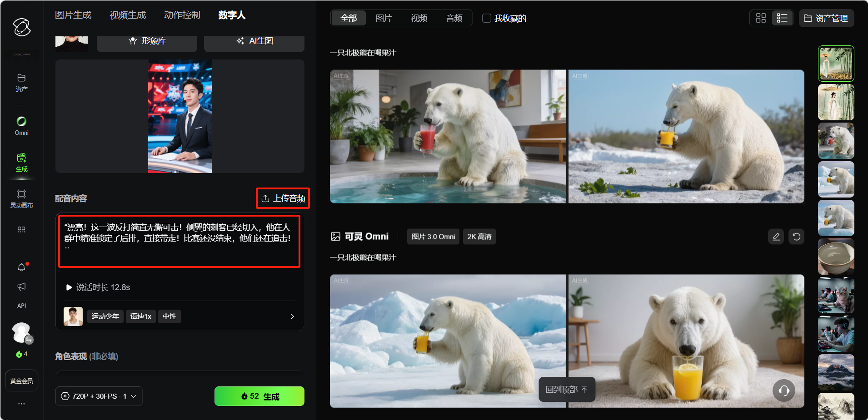Switch to grid view layout

coord(761,18)
